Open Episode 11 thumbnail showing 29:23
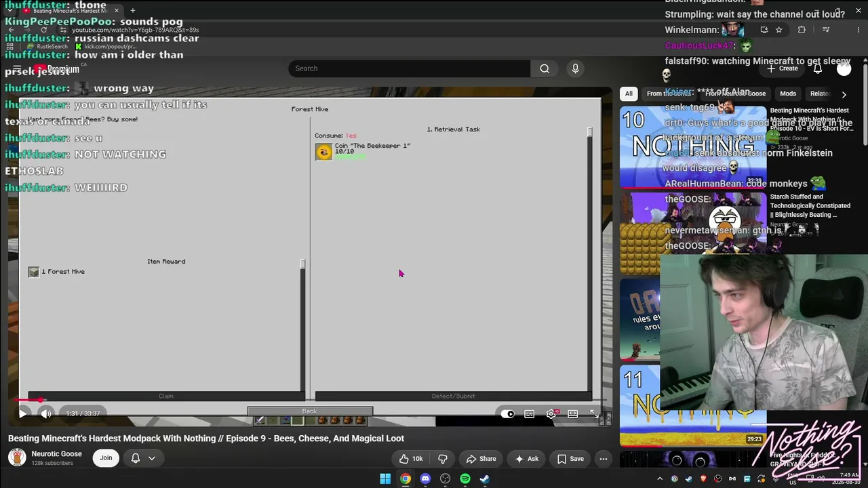 693,405
